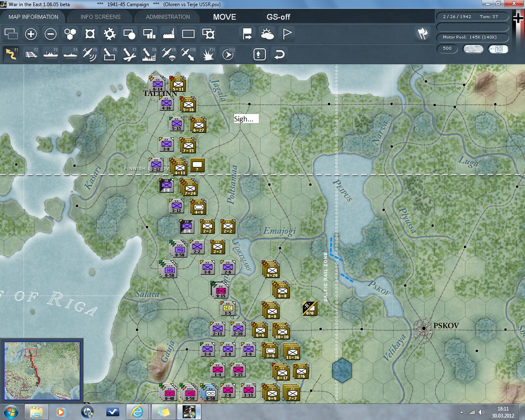Viewport: 525px width, 420px height.
Task: Select the F7 bomb airfield mode icon
Action: point(129,54)
